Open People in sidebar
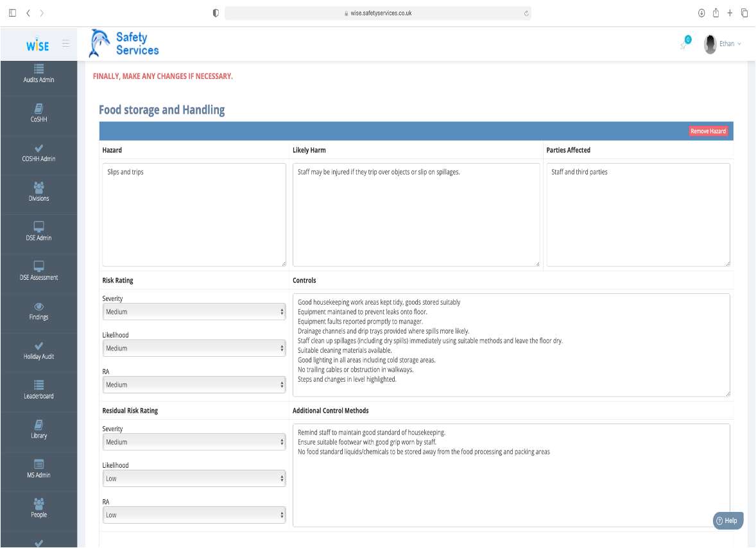This screenshot has width=756, height=548. pyautogui.click(x=39, y=508)
